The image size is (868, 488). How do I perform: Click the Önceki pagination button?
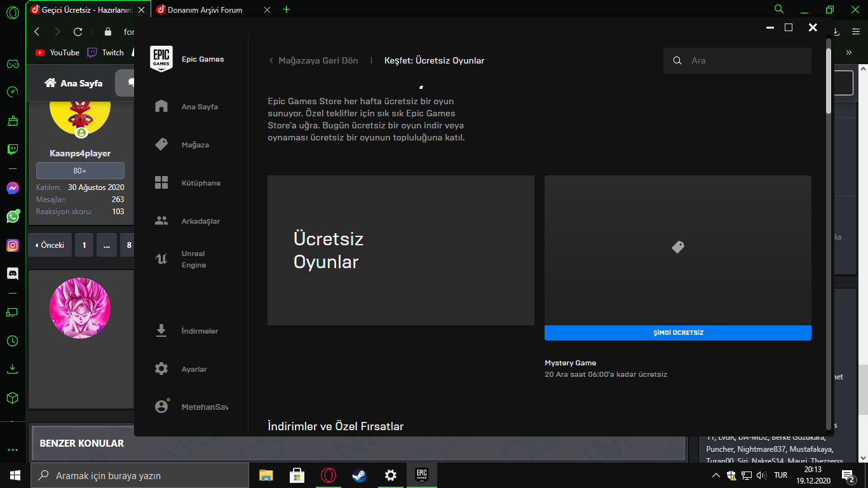coord(50,245)
